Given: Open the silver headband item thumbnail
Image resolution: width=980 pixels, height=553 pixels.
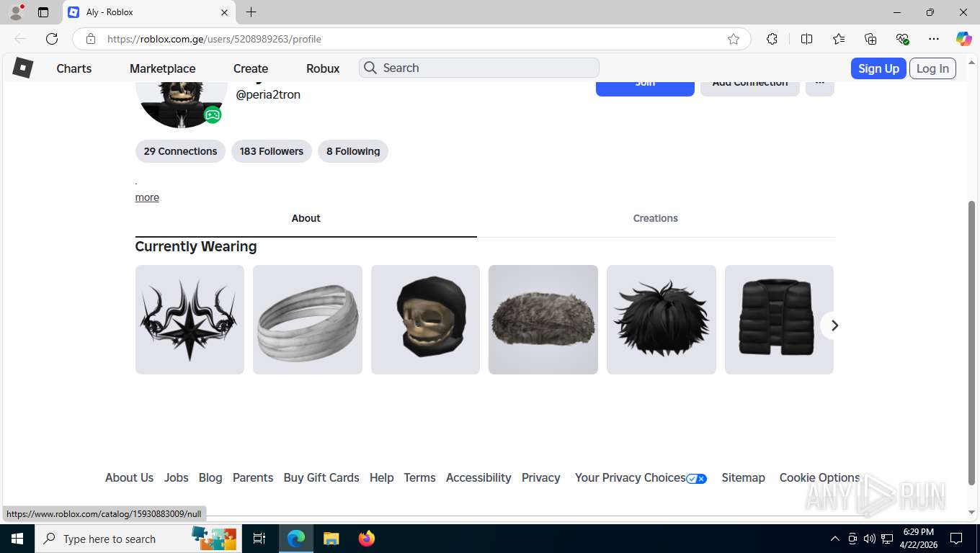Looking at the screenshot, I should (x=308, y=320).
